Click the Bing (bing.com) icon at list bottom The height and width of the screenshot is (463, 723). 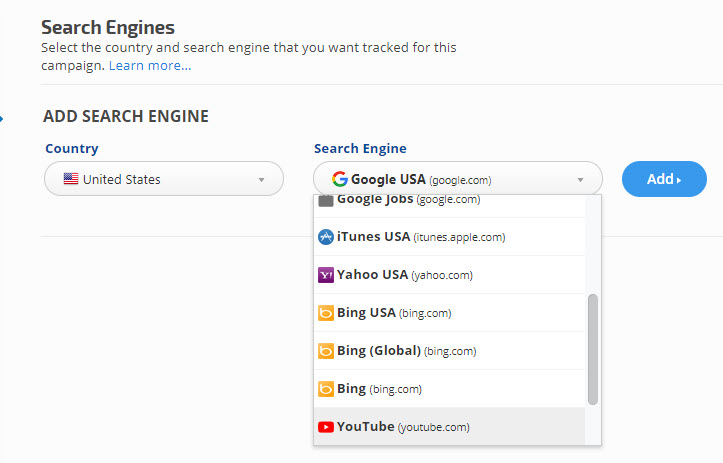click(x=325, y=389)
